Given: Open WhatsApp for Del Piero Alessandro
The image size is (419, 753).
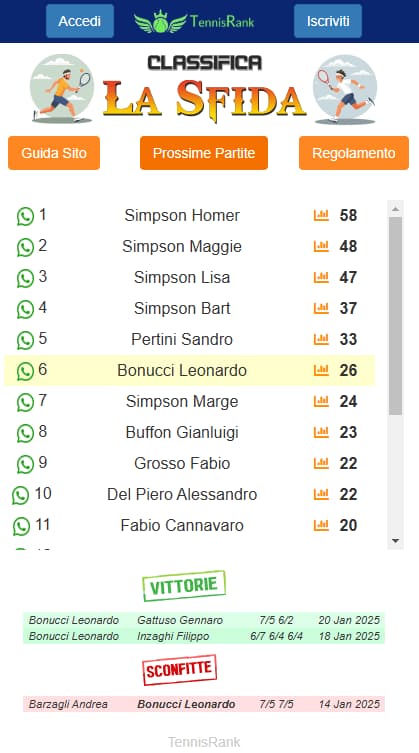Looking at the screenshot, I should [21, 495].
